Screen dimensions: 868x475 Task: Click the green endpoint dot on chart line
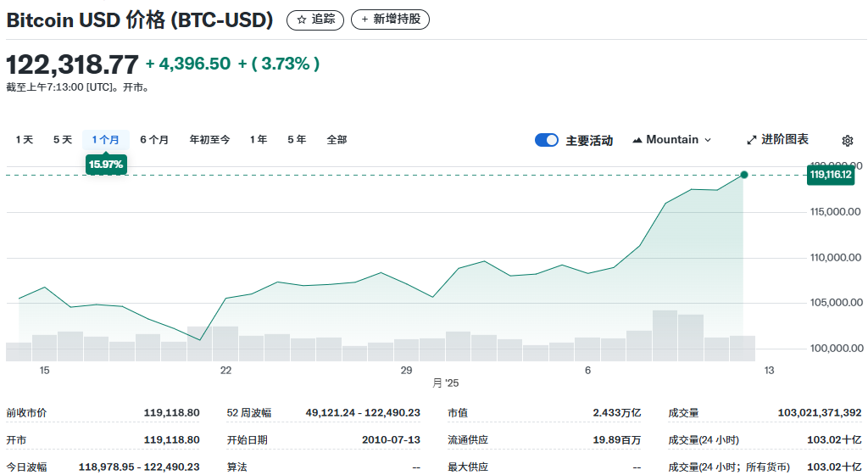click(x=744, y=175)
